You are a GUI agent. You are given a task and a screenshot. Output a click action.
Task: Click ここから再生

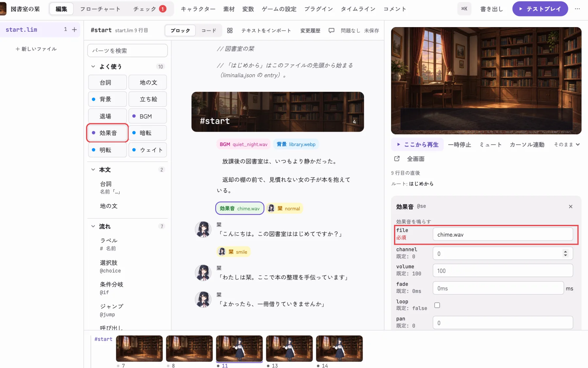417,144
